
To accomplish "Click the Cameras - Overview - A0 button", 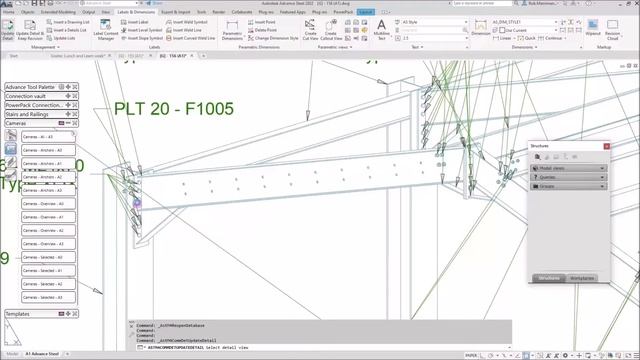I will (x=48, y=204).
